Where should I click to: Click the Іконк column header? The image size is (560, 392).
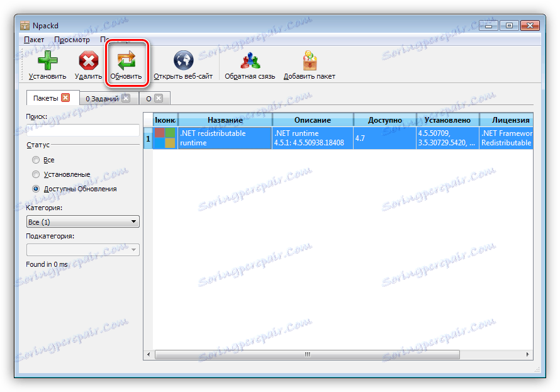[x=165, y=120]
